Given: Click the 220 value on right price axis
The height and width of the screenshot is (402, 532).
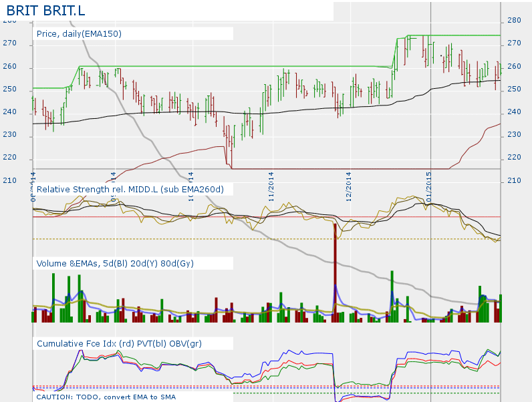Looking at the screenshot, I should 514,158.
